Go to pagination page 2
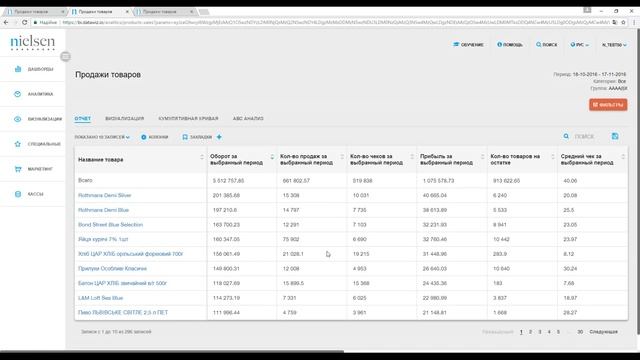The height and width of the screenshot is (360, 640). [530, 332]
